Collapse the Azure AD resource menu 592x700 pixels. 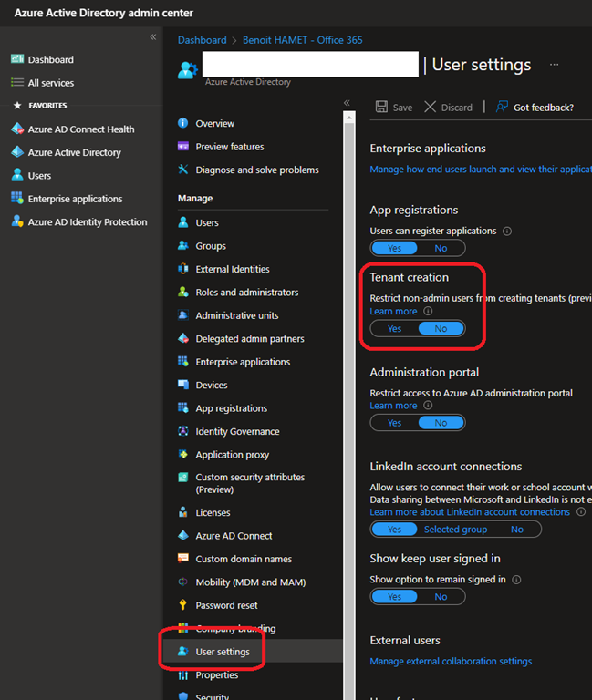(x=347, y=103)
